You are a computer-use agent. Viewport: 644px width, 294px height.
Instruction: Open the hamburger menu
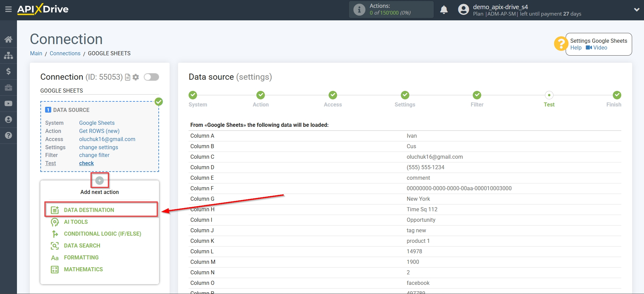pos(8,9)
